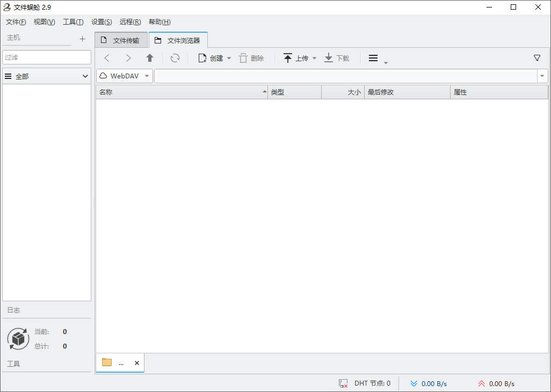Image resolution: width=551 pixels, height=392 pixels.
Task: Open the 设置(S) menu
Action: point(102,22)
